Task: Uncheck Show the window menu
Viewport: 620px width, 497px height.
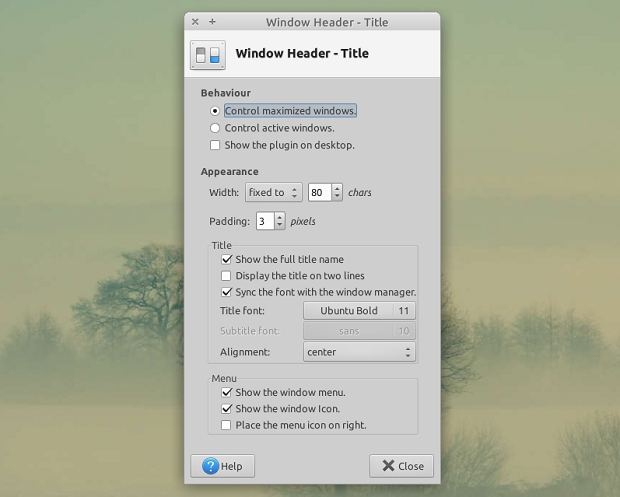Action: click(x=226, y=392)
